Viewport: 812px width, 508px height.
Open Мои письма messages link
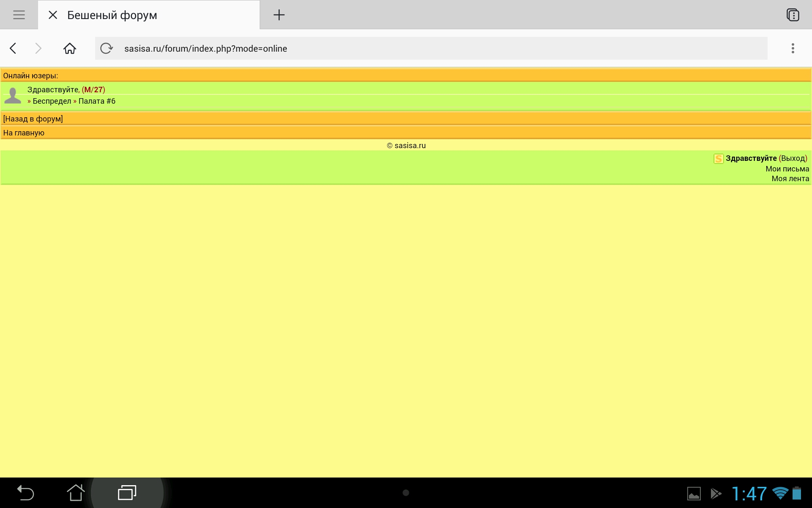(x=787, y=169)
